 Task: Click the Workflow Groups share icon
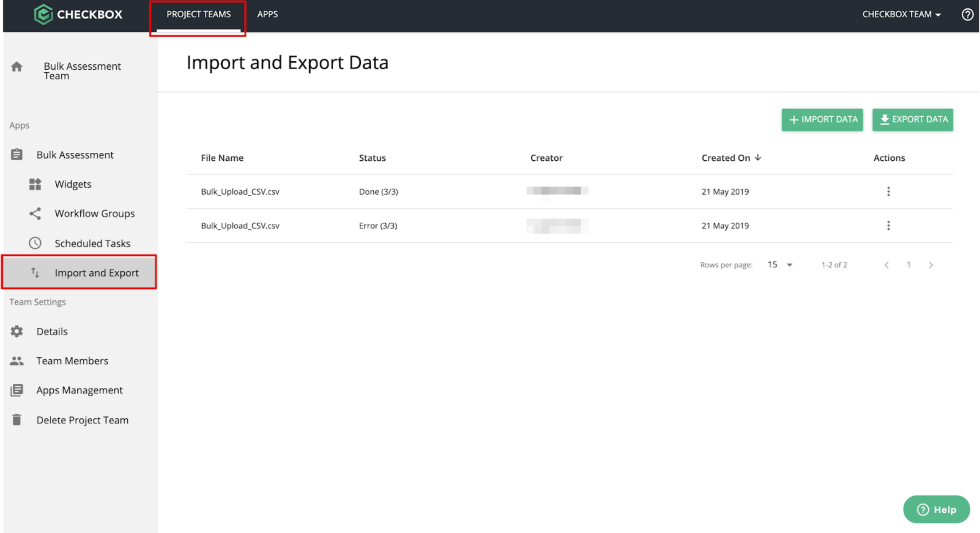[35, 214]
